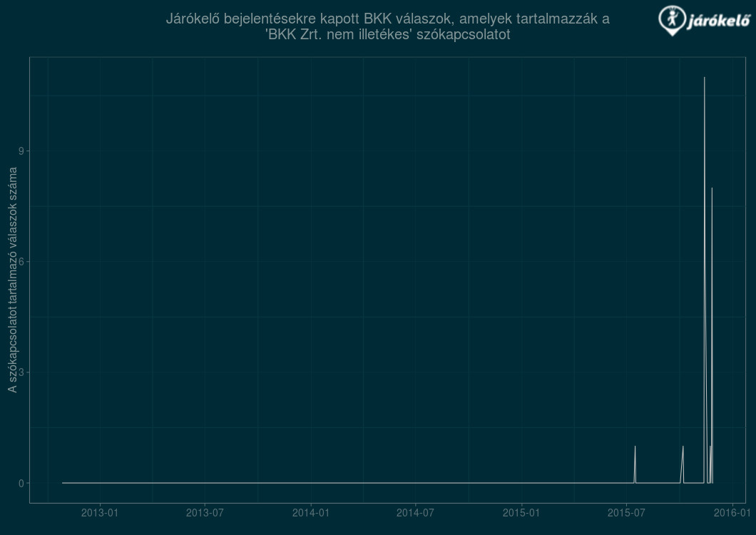This screenshot has height=535, width=756.
Task: Click the top of the second-tallest spike
Action: (712, 188)
